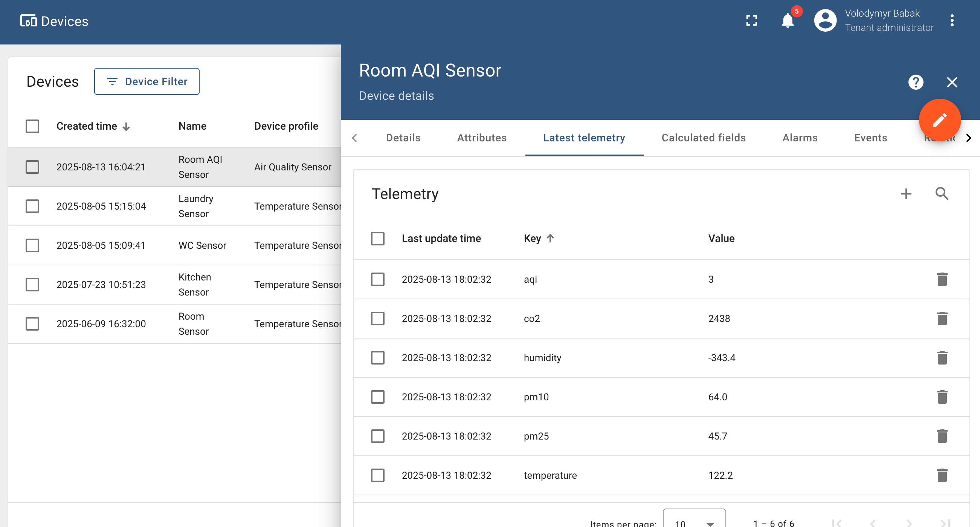Collapse the details panel with the back chevron
Image resolution: width=980 pixels, height=527 pixels.
[x=354, y=138]
